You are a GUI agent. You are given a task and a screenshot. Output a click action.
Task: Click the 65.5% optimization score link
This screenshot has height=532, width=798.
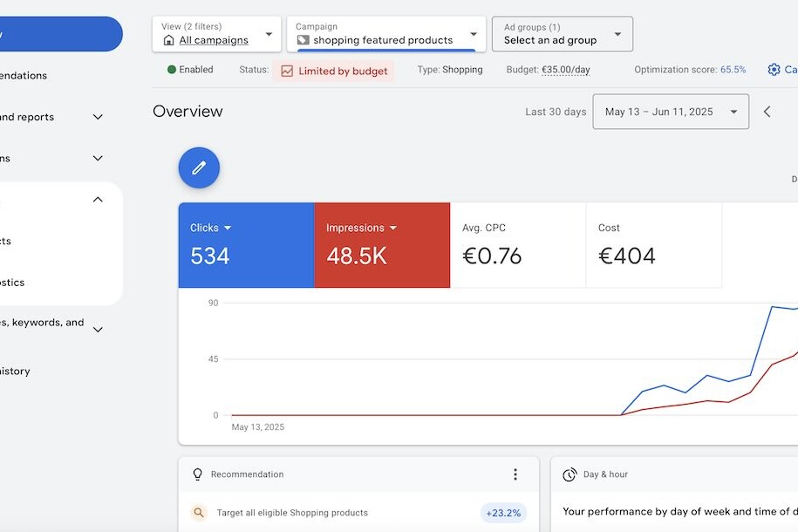point(733,70)
